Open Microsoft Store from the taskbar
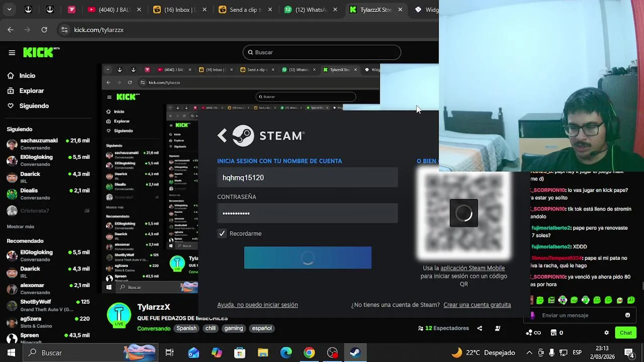Screen dimensions: 644x362 [239, 352]
